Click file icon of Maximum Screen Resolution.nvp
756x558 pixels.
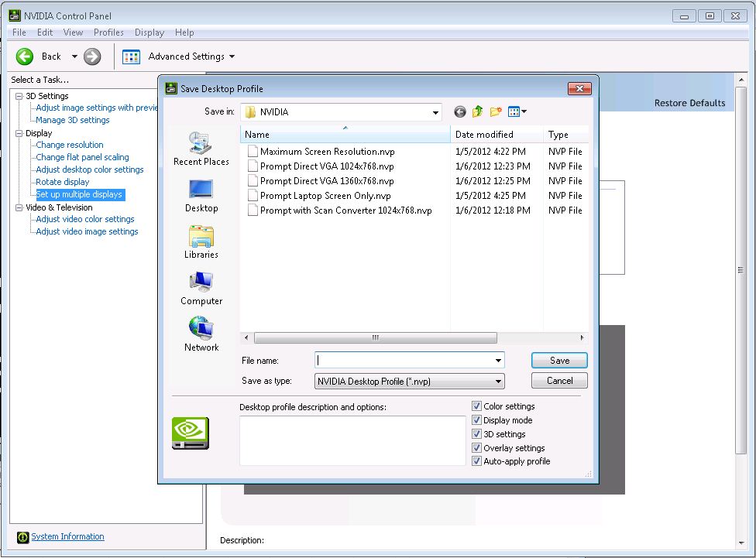[253, 152]
